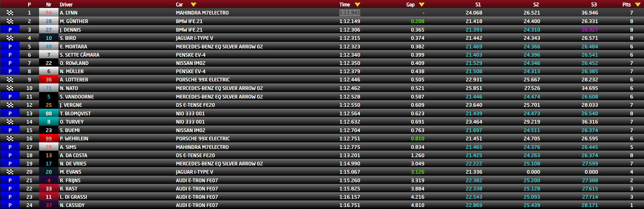Open the Car column filter arrow
This screenshot has width=644, height=209.
[x=193, y=5]
